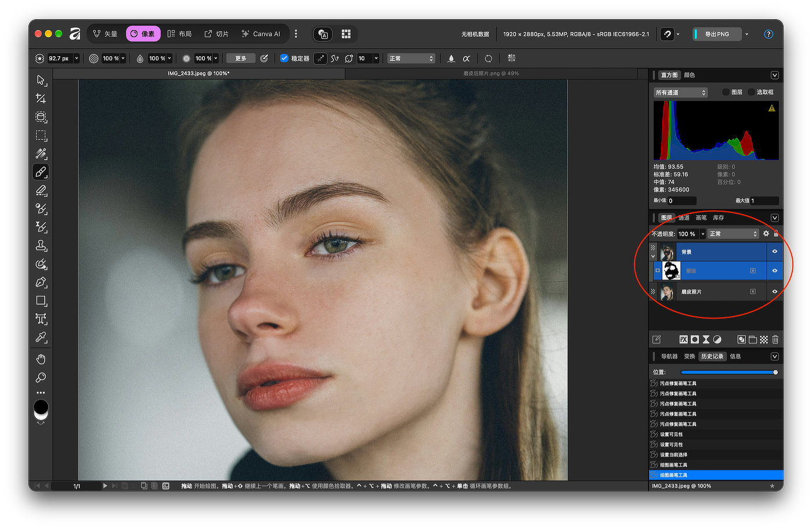Viewport: 812px width, 529px height.
Task: Select the rectangular marquee selection tool
Action: [41, 136]
